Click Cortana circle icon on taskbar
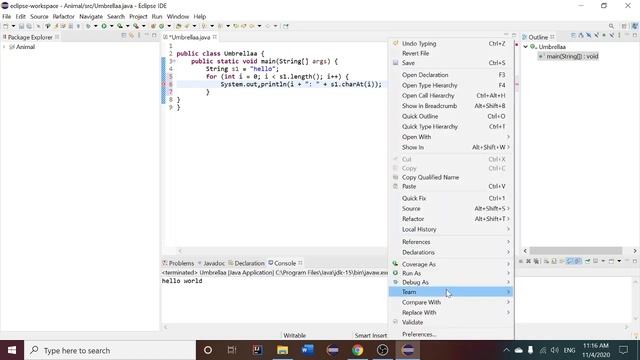The width and height of the screenshot is (640, 360). pyautogui.click(x=208, y=350)
